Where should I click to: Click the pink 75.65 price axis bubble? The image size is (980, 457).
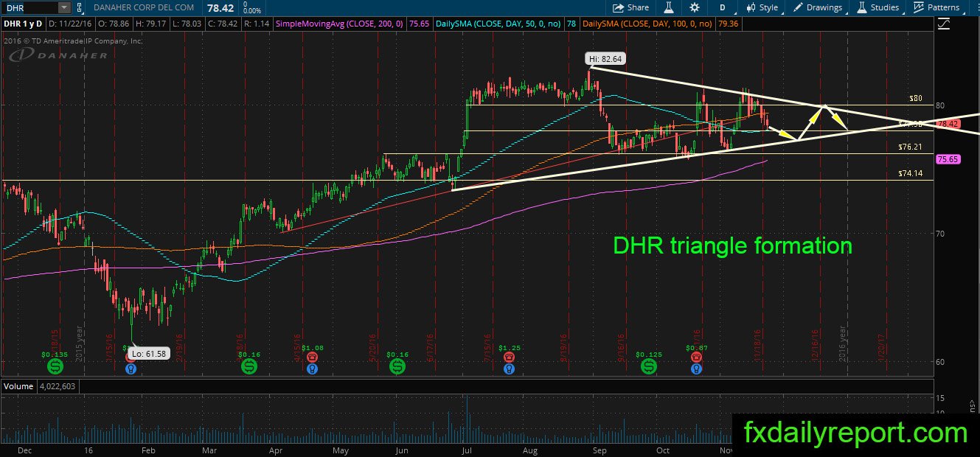click(x=947, y=158)
